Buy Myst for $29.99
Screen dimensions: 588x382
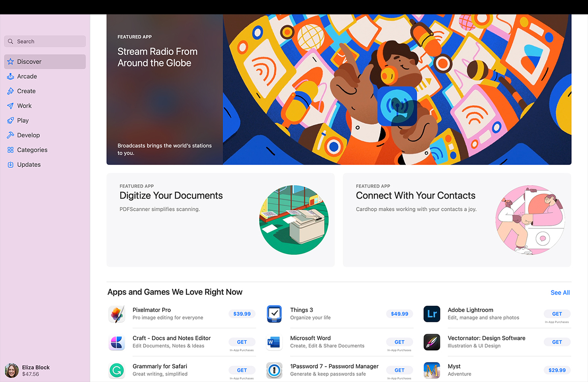pos(557,370)
